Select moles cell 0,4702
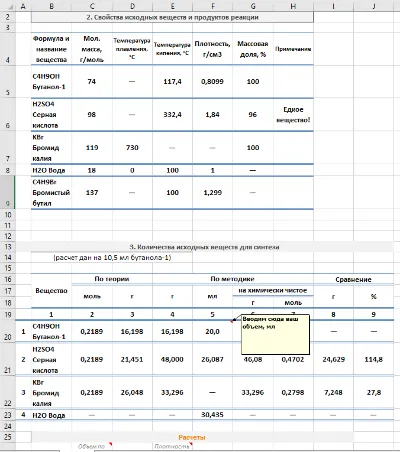This screenshot has width=400, height=452. click(293, 359)
